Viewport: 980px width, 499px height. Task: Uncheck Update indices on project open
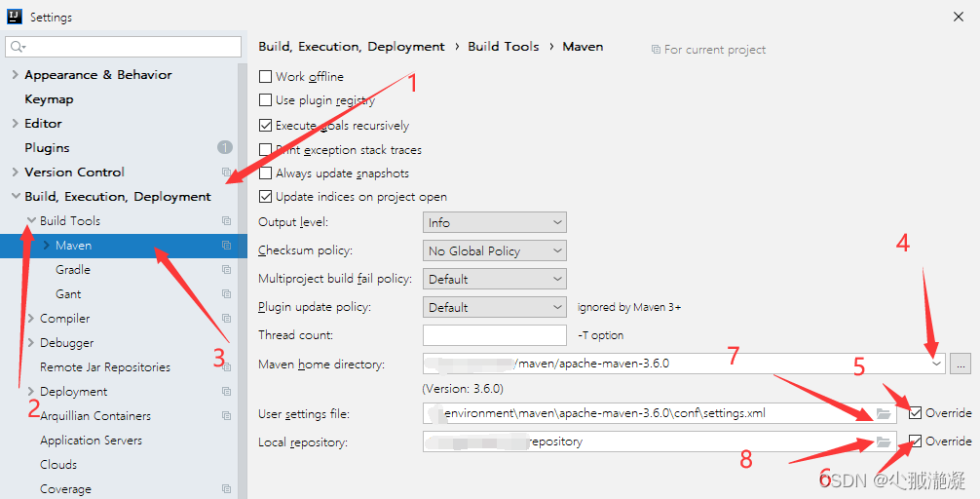(265, 196)
